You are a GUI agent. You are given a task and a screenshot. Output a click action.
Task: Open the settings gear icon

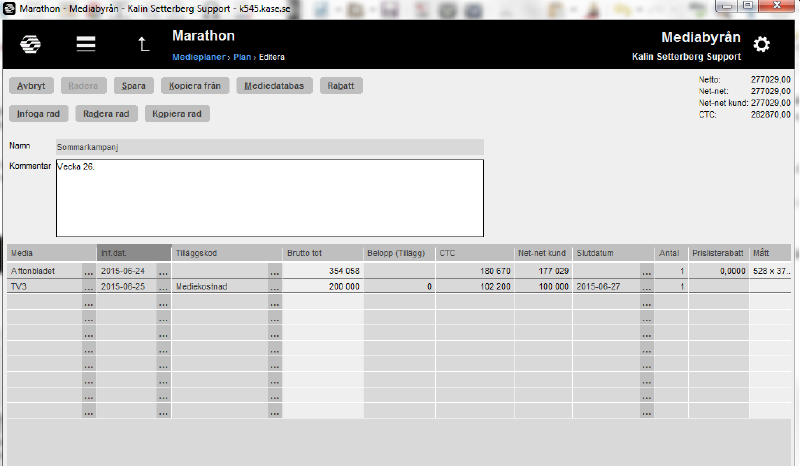click(x=762, y=44)
